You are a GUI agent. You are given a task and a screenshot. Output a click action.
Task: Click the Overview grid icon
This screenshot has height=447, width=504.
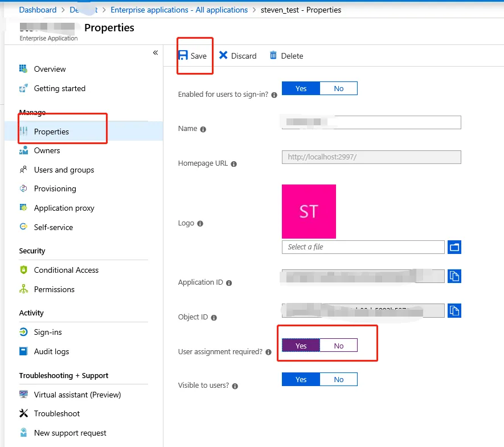(x=23, y=68)
